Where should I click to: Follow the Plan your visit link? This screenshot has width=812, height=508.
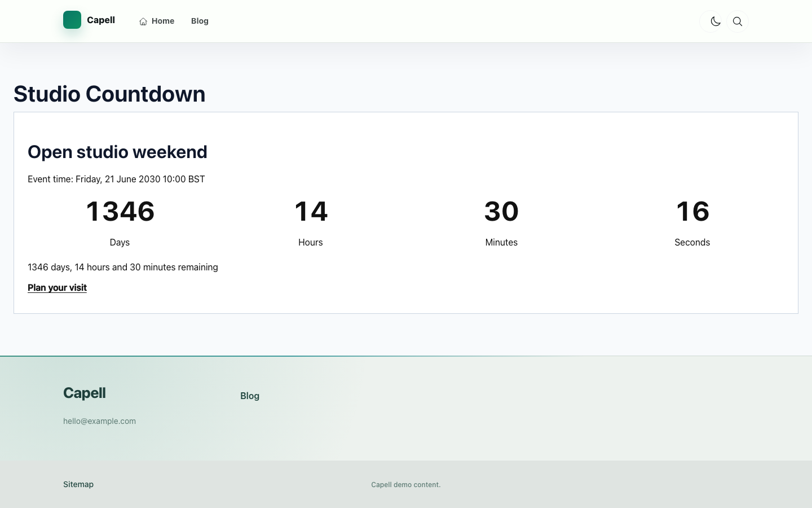57,287
